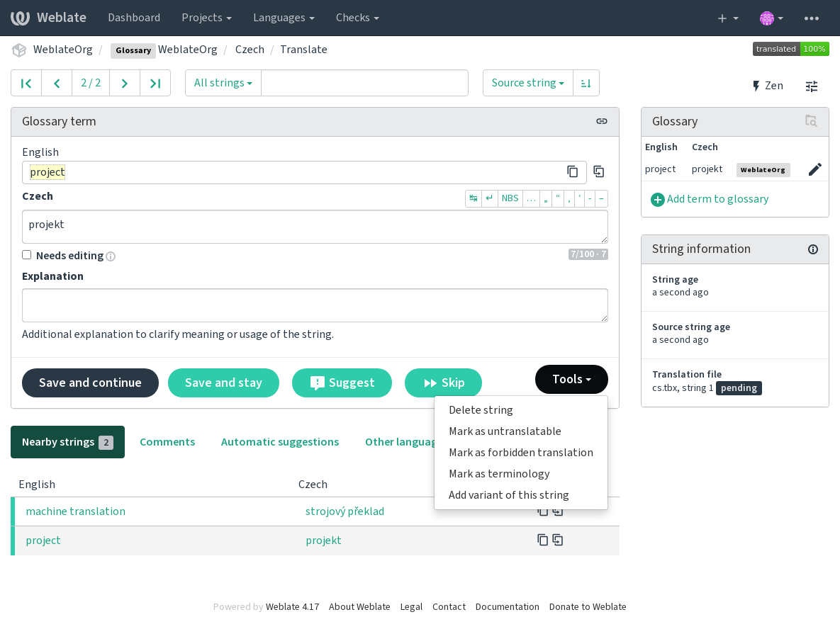The image size is (840, 634).
Task: Click Needs editing help info icon
Action: click(111, 256)
